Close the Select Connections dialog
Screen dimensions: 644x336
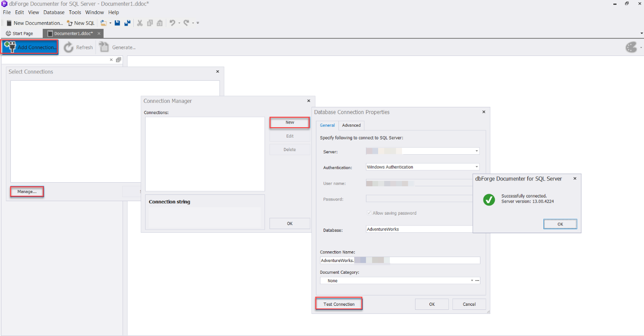218,71
